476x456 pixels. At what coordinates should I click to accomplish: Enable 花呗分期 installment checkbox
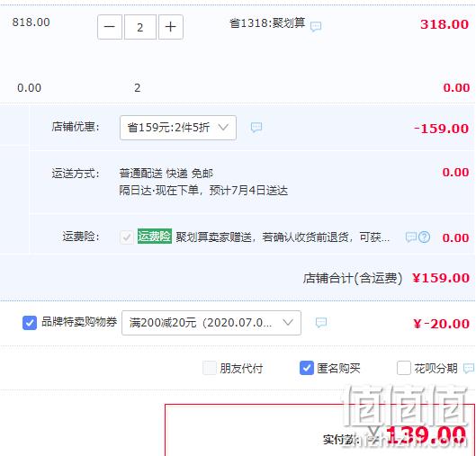tap(404, 368)
